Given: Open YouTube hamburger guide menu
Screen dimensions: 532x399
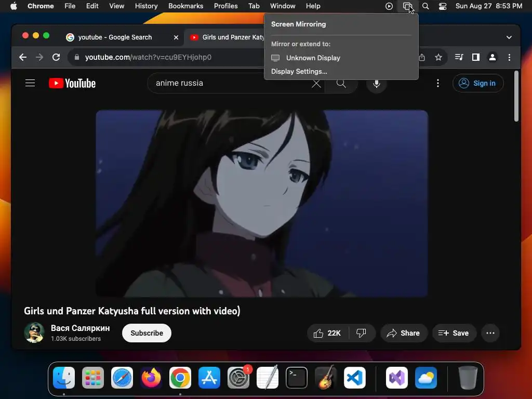Looking at the screenshot, I should pos(30,83).
